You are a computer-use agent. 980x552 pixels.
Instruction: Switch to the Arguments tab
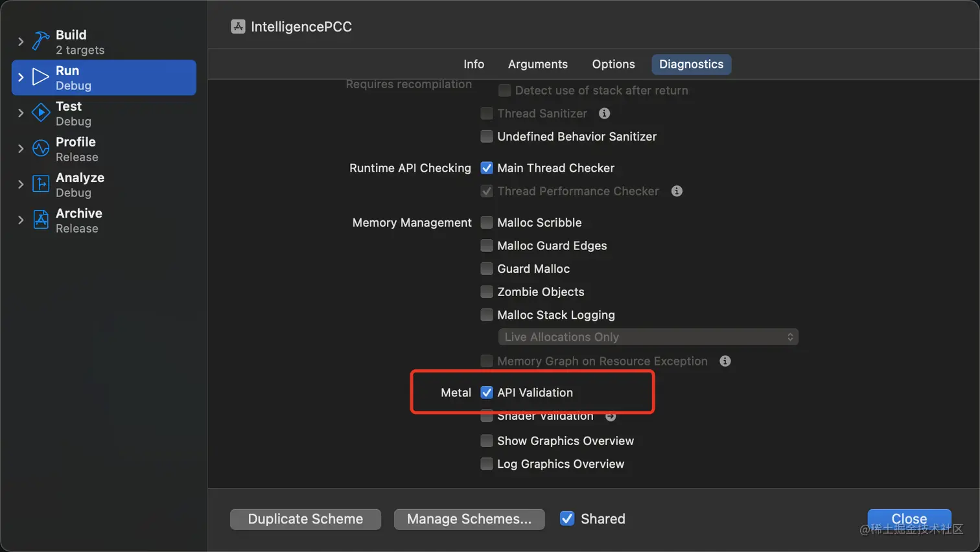538,64
